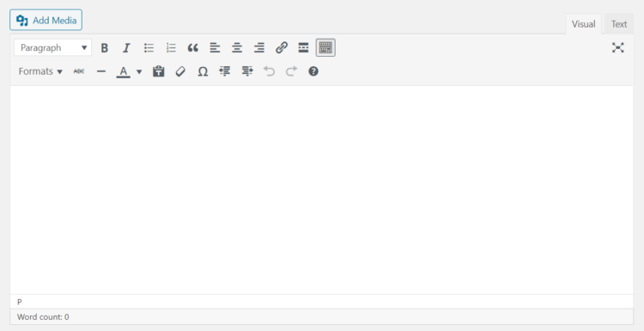Undo the last action

(x=269, y=71)
